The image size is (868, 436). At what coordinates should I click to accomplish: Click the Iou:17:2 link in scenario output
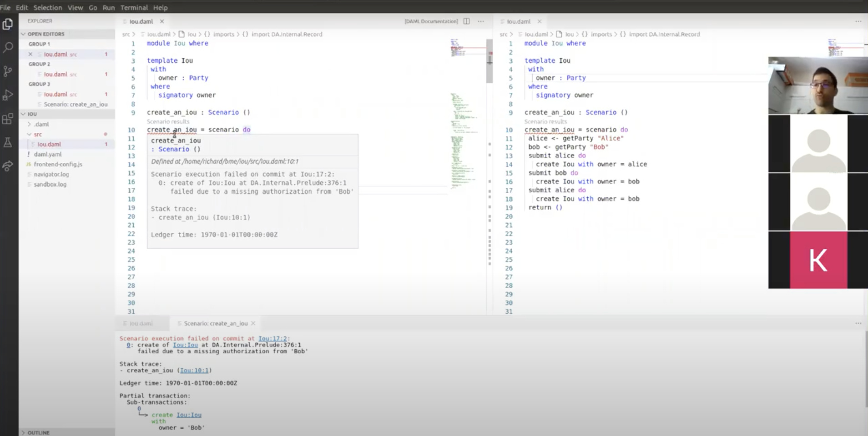[273, 338]
